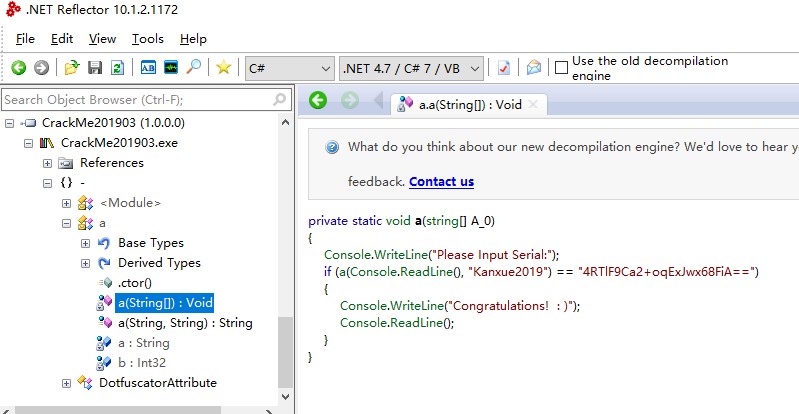Expand the DotfuscatorAttribute node

coord(66,383)
